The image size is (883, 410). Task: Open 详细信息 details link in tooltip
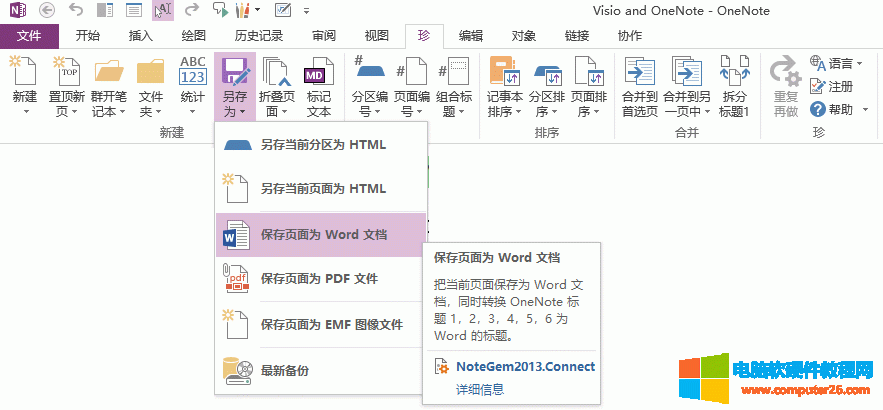click(x=480, y=389)
